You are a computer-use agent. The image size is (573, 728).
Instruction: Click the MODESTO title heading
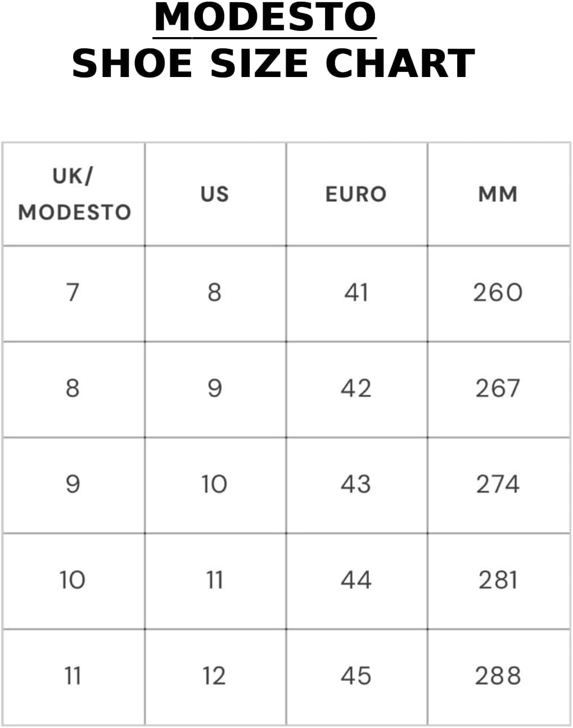coord(265,17)
